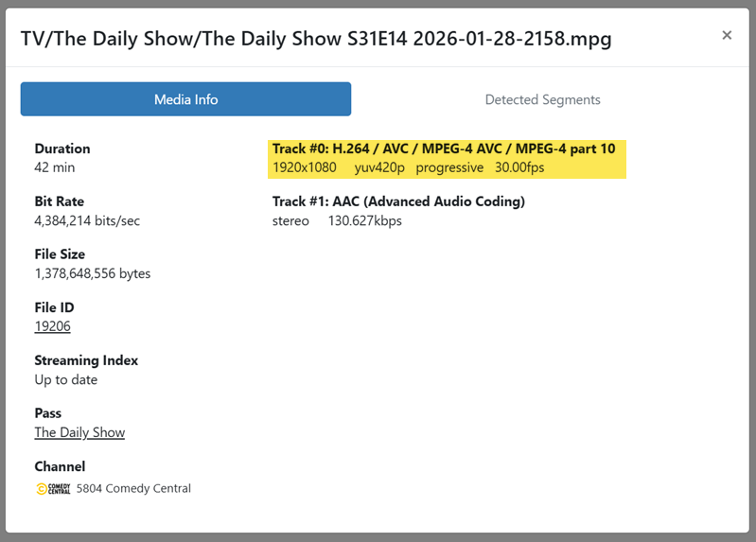756x542 pixels.
Task: Click the Comedy Central channel logo
Action: click(x=53, y=489)
